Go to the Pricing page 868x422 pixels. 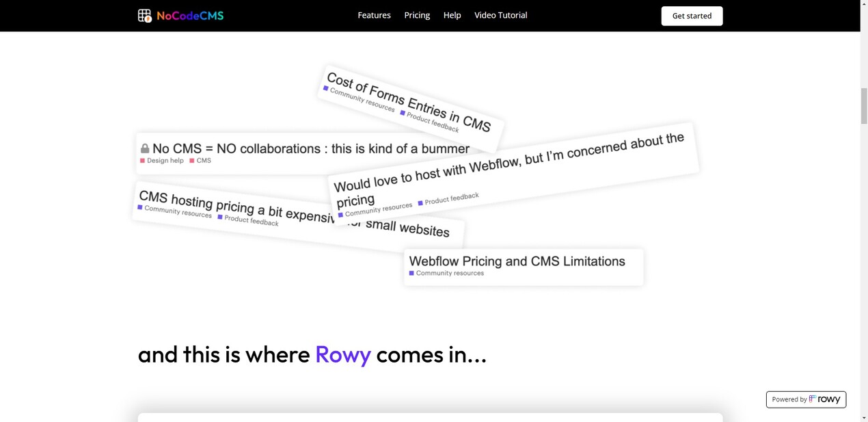417,15
